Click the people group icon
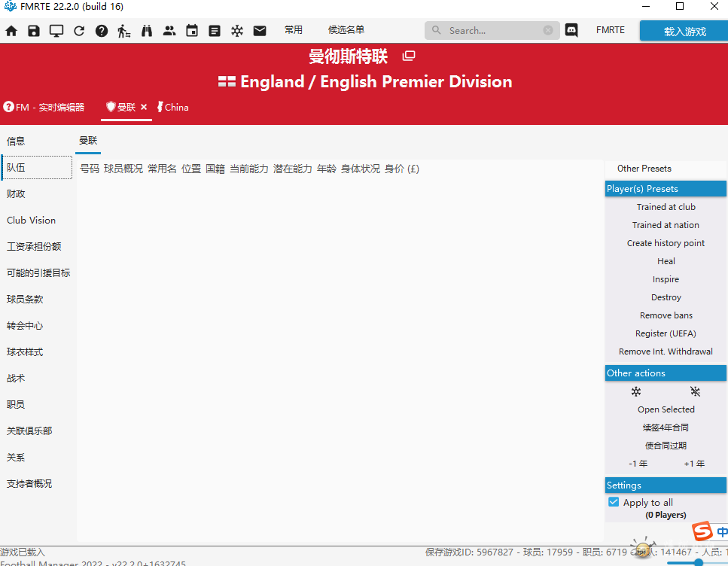728x566 pixels. (169, 31)
